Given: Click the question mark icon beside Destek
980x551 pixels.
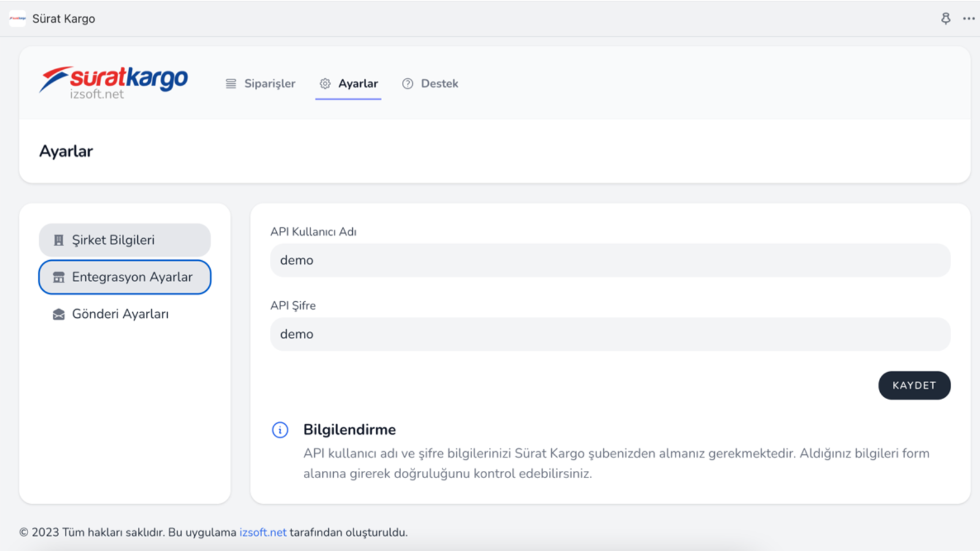Looking at the screenshot, I should (407, 84).
